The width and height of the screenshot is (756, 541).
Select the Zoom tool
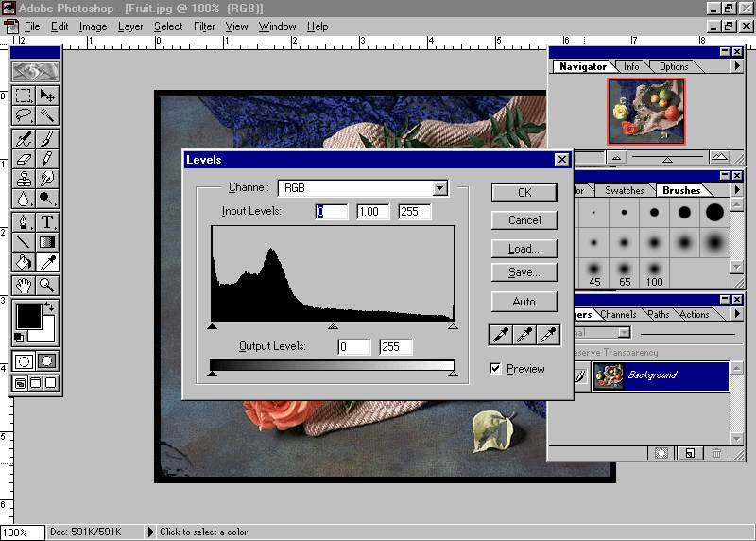[x=46, y=286]
